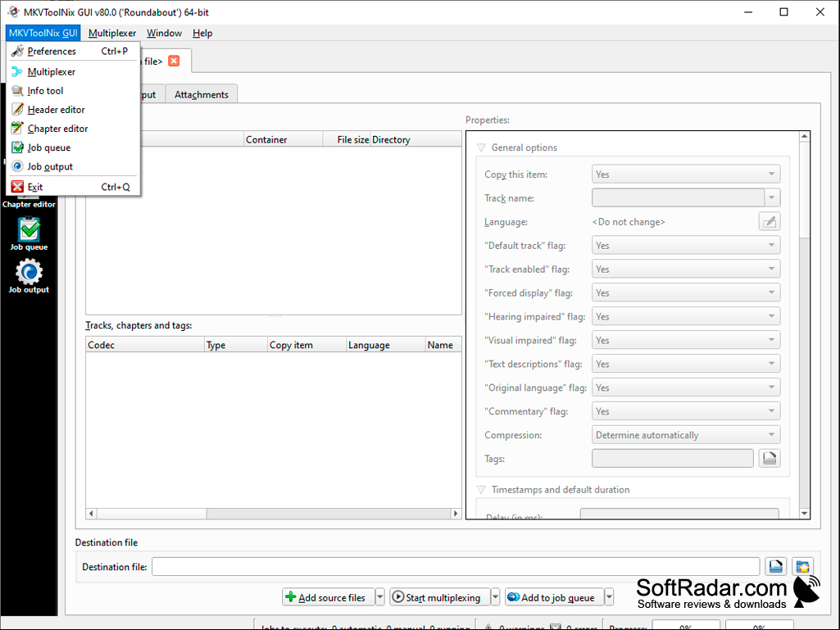Pick Job output from the dropdown menu
Image resolution: width=840 pixels, height=630 pixels.
[74, 166]
